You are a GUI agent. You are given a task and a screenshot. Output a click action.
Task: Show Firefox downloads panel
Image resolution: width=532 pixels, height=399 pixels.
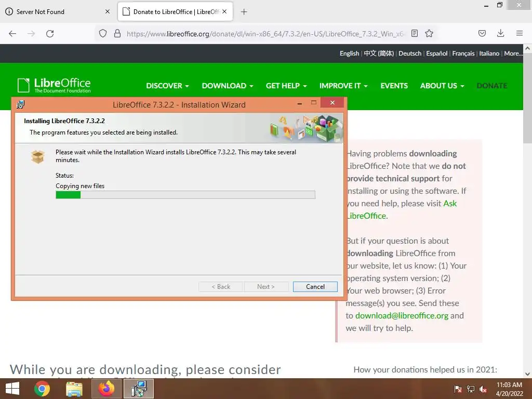pos(500,33)
